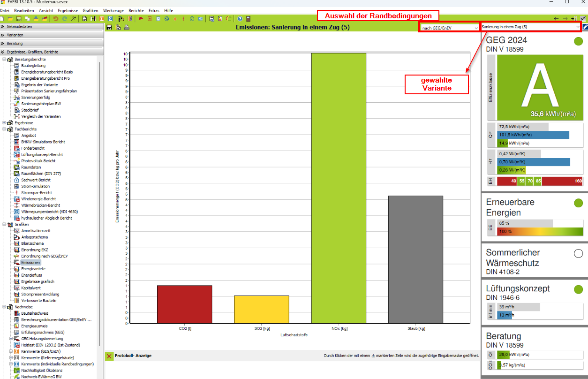
Task: Click the pencil edit icon beside variant dropdown
Action: [x=585, y=27]
